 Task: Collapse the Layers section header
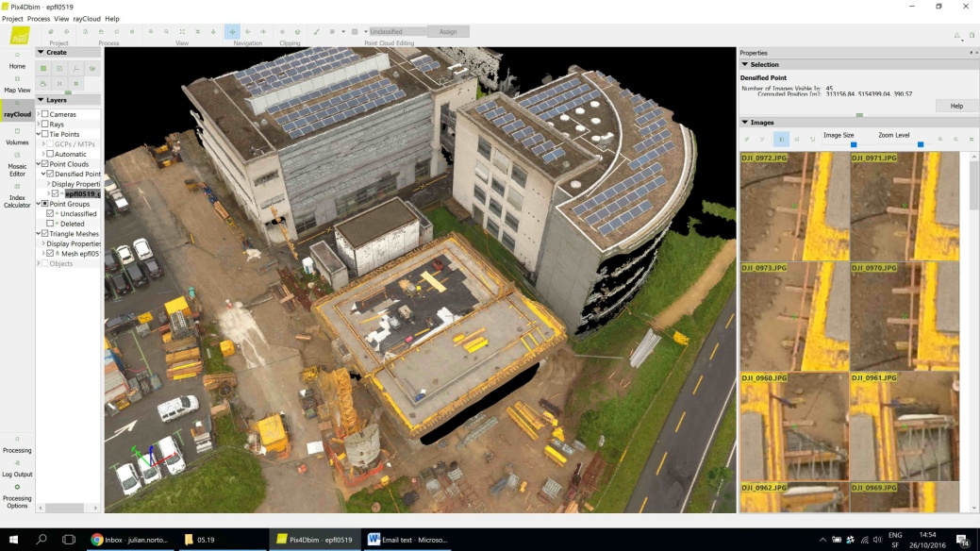(68, 100)
